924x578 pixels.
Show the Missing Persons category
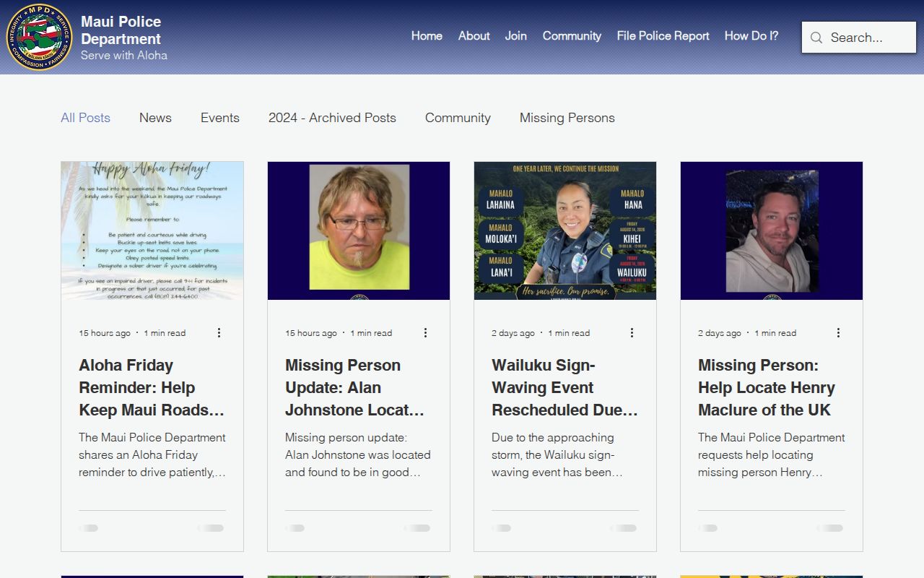click(x=567, y=118)
